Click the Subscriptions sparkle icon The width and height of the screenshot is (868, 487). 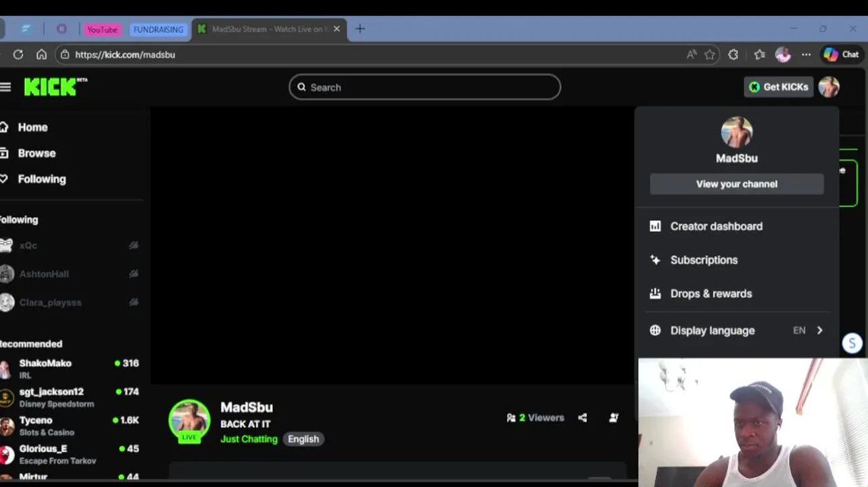[x=655, y=260]
